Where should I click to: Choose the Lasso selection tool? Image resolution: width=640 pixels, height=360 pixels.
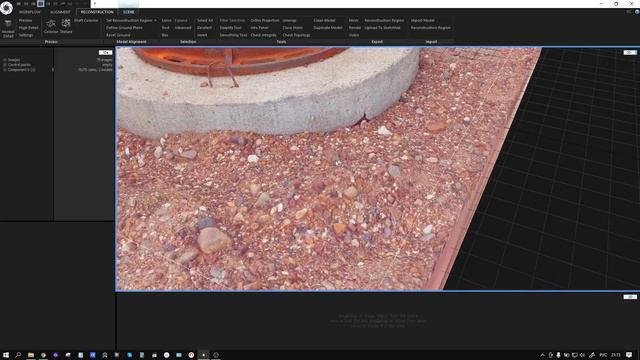point(167,20)
